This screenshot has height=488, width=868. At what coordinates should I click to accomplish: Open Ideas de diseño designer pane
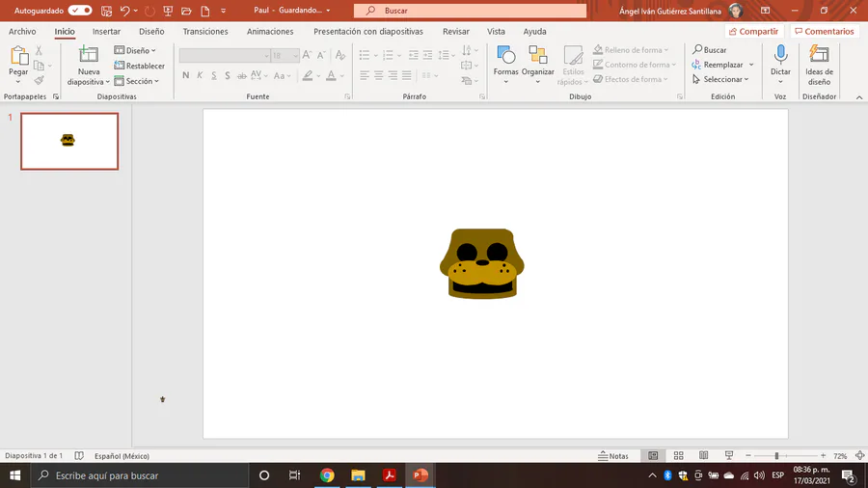pyautogui.click(x=819, y=64)
